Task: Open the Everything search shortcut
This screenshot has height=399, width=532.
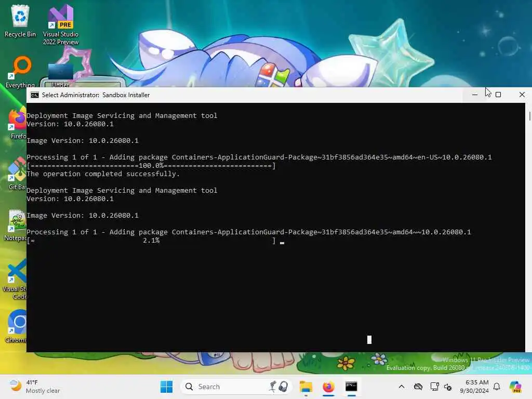Action: tap(20, 72)
